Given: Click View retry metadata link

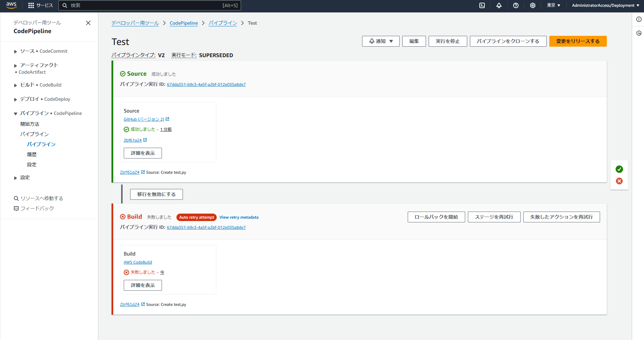Looking at the screenshot, I should tap(239, 217).
